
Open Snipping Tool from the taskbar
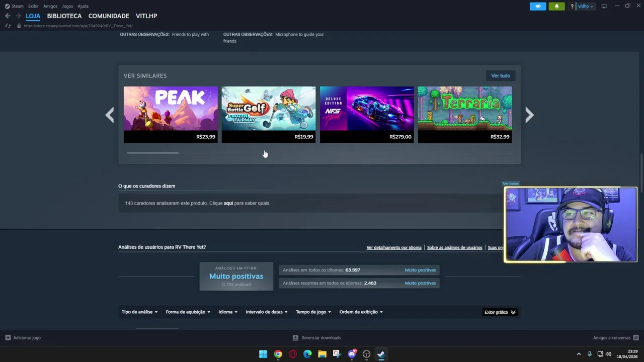(337, 354)
